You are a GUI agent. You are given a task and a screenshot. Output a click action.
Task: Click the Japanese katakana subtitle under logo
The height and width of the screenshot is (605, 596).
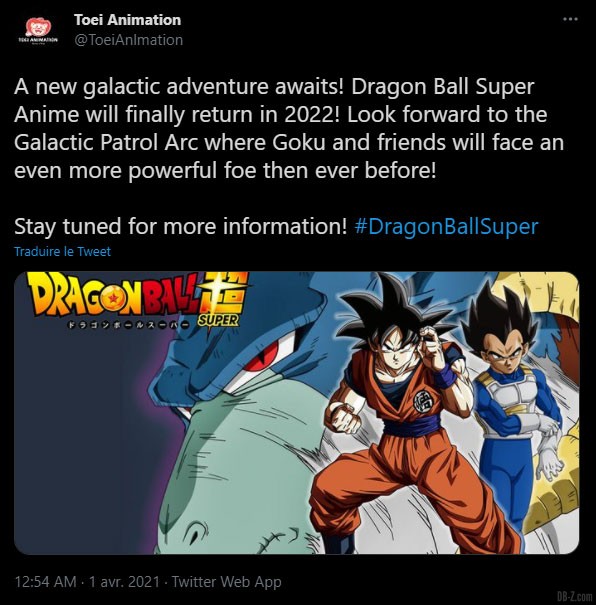(x=128, y=325)
